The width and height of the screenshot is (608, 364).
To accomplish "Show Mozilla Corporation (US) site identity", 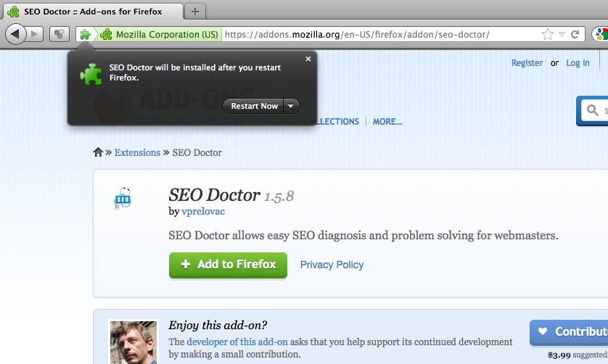I will click(159, 35).
